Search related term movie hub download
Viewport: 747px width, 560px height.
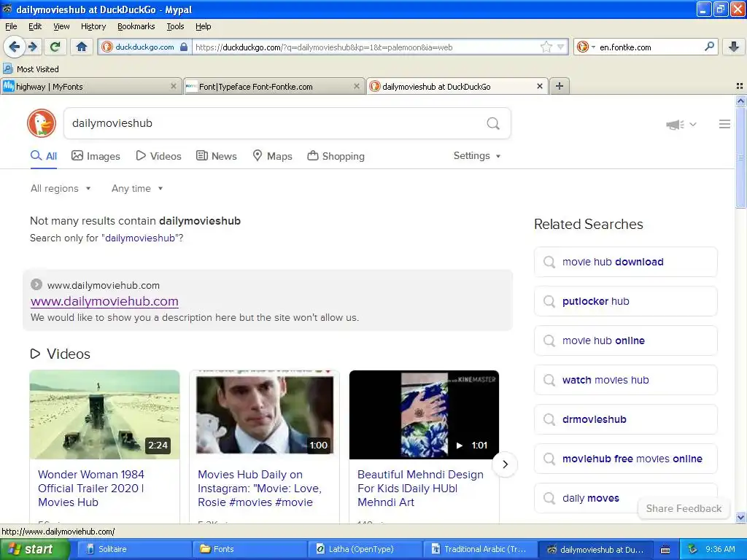click(x=625, y=262)
